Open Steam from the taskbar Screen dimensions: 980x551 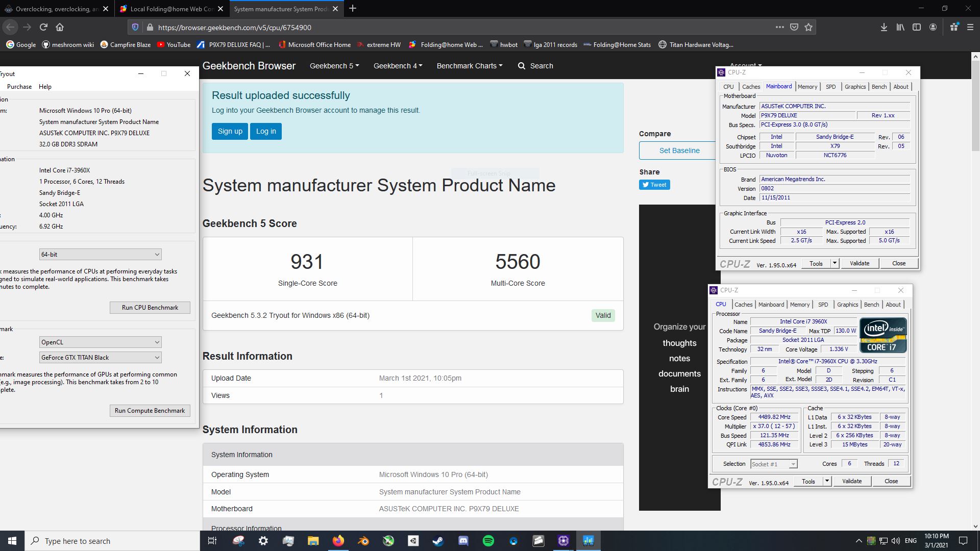coord(438,541)
